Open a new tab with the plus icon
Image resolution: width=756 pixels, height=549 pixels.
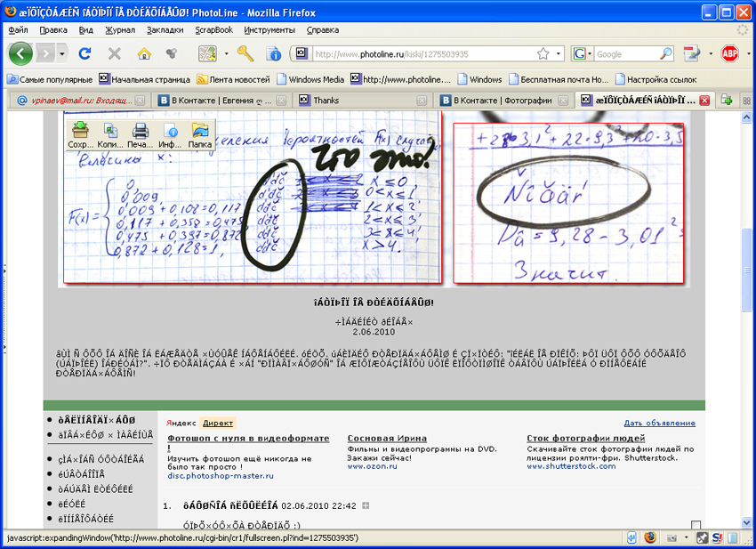click(x=727, y=101)
